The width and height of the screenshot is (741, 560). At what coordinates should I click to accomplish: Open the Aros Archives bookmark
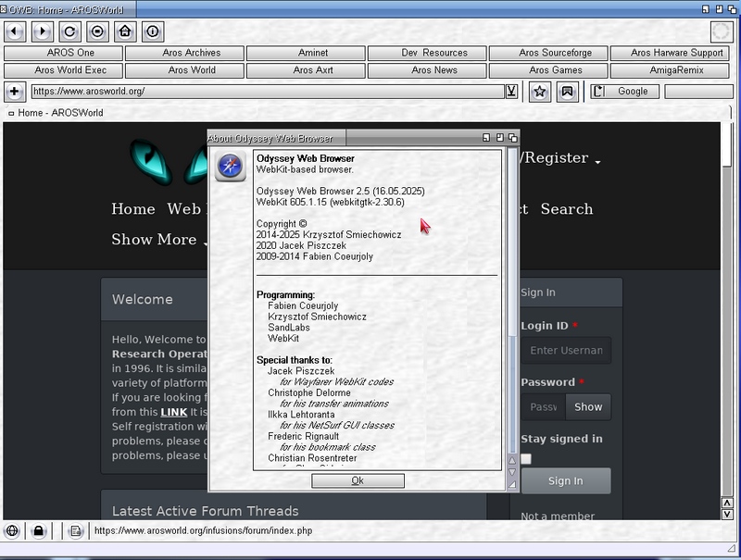(184, 53)
